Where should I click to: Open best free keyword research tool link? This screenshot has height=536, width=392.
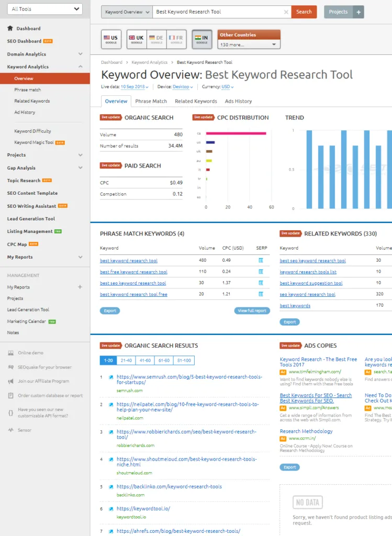[133, 272]
